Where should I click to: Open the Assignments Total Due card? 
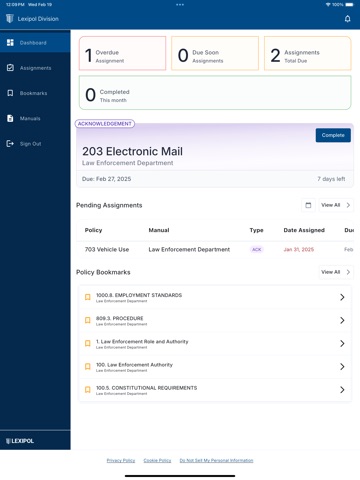[x=308, y=53]
